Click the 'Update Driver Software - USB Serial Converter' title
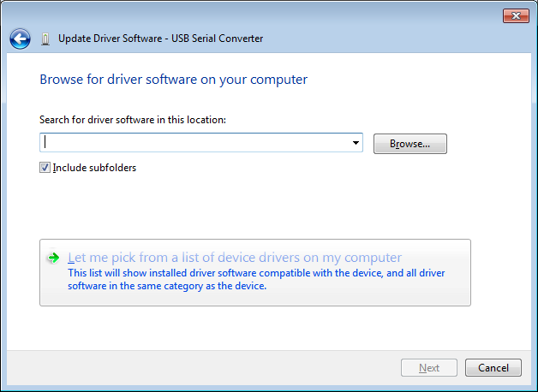 (160, 39)
